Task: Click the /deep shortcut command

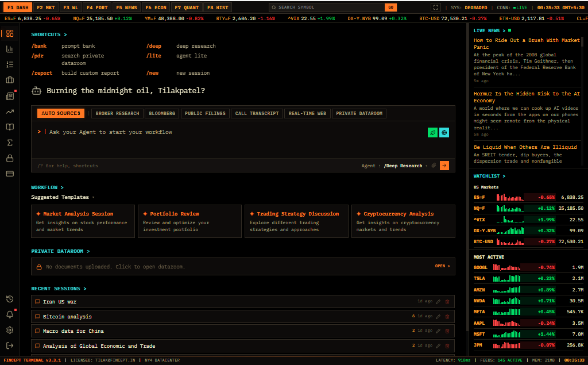Action: [154, 46]
